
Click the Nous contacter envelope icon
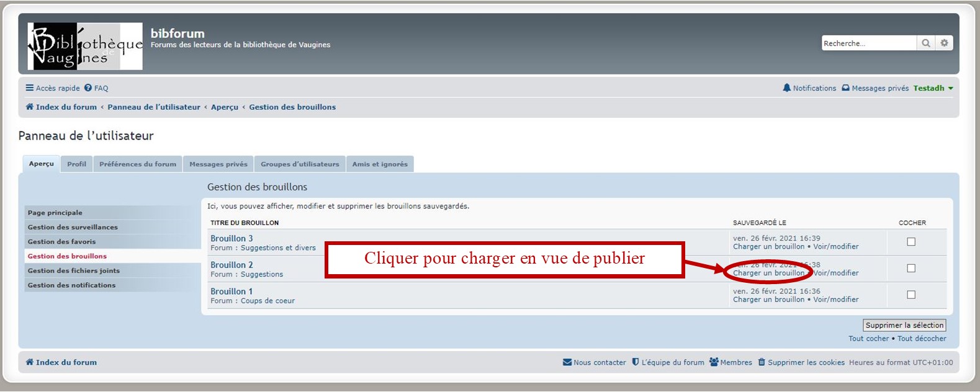(x=567, y=362)
